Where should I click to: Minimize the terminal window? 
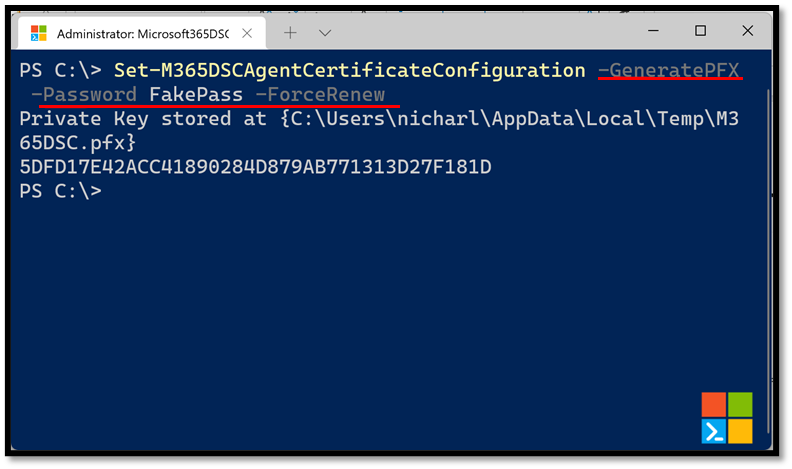[653, 31]
